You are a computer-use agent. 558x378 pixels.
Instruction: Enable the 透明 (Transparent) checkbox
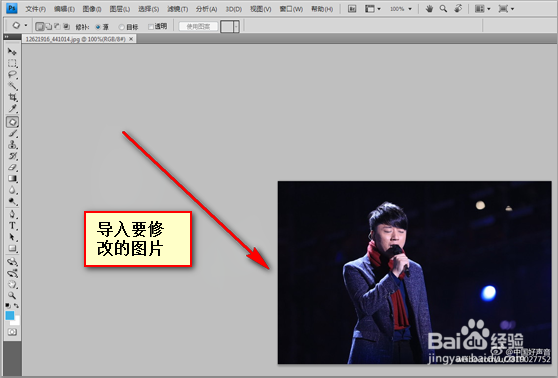[x=151, y=27]
